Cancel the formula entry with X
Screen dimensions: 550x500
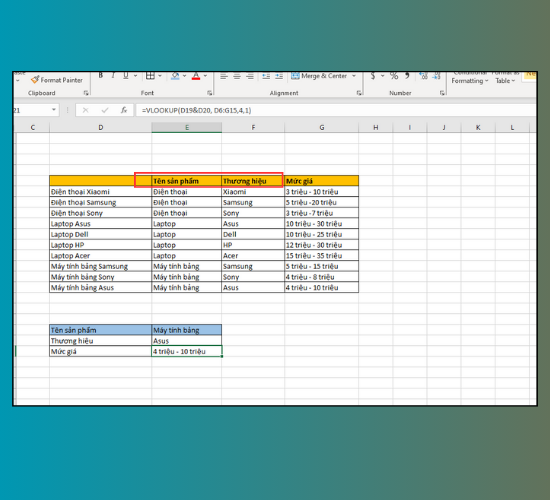[x=85, y=110]
